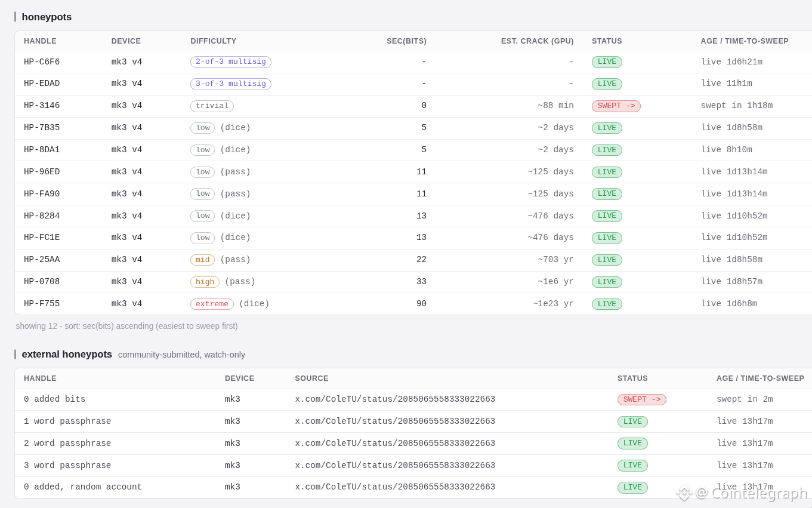The width and height of the screenshot is (812, 508).
Task: Open the source link for 1 word passphrase
Action: pyautogui.click(x=395, y=421)
